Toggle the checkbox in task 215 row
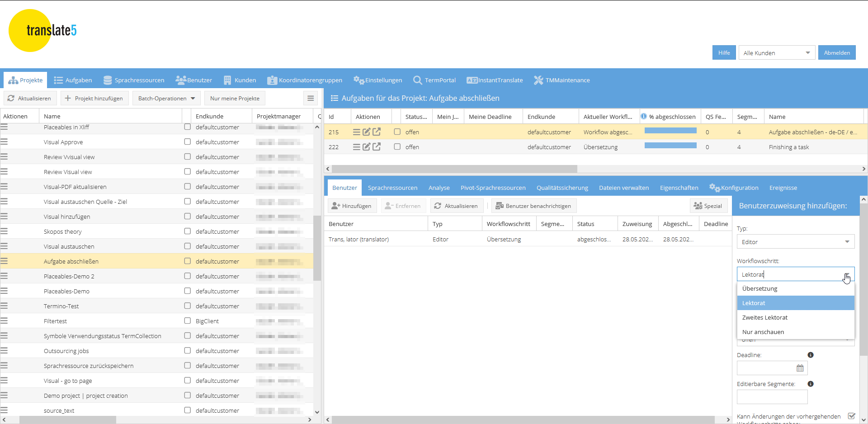868x424 pixels. (x=397, y=132)
